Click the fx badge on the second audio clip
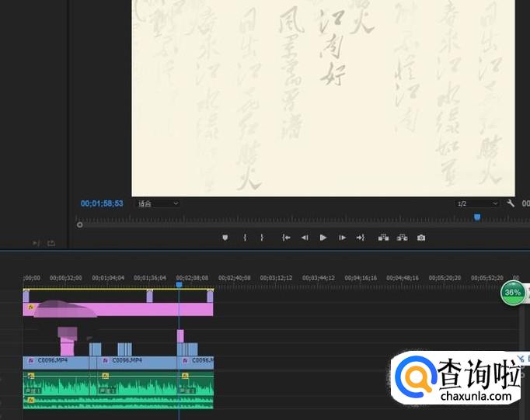The height and width of the screenshot is (420, 530). [x=106, y=376]
